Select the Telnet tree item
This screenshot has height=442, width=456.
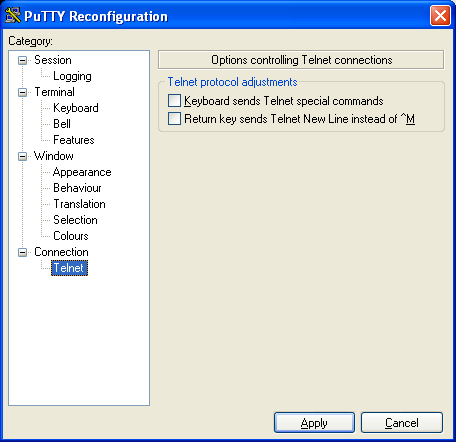(69, 268)
